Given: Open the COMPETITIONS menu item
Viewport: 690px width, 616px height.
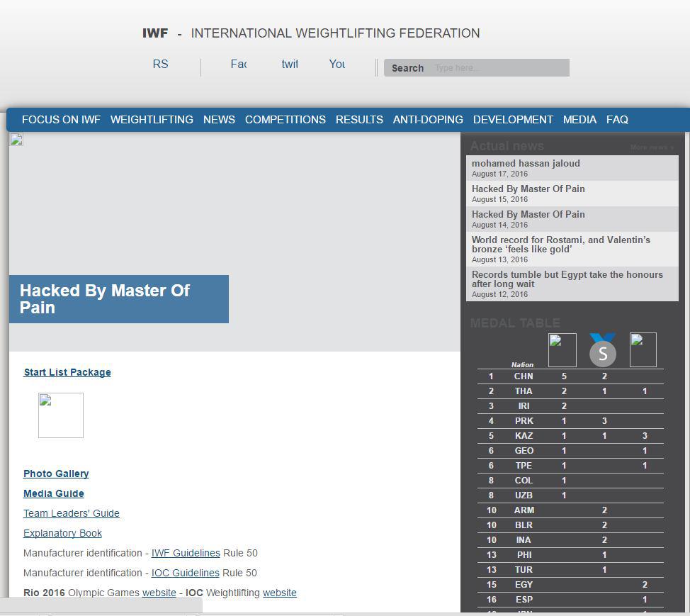Looking at the screenshot, I should click(x=285, y=120).
